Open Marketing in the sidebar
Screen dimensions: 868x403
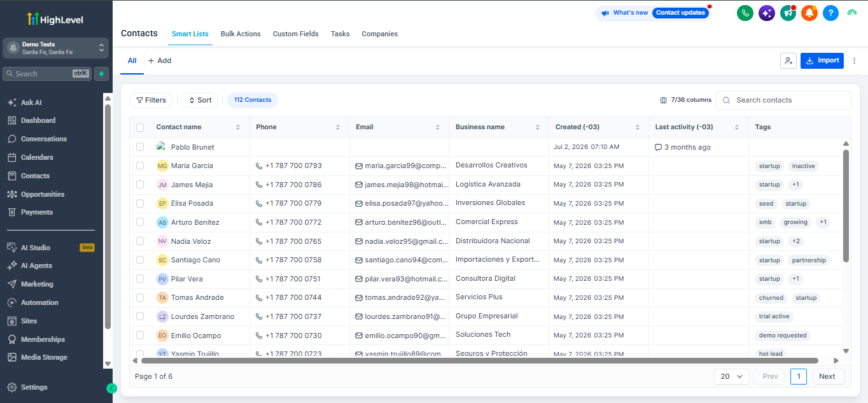point(31,284)
